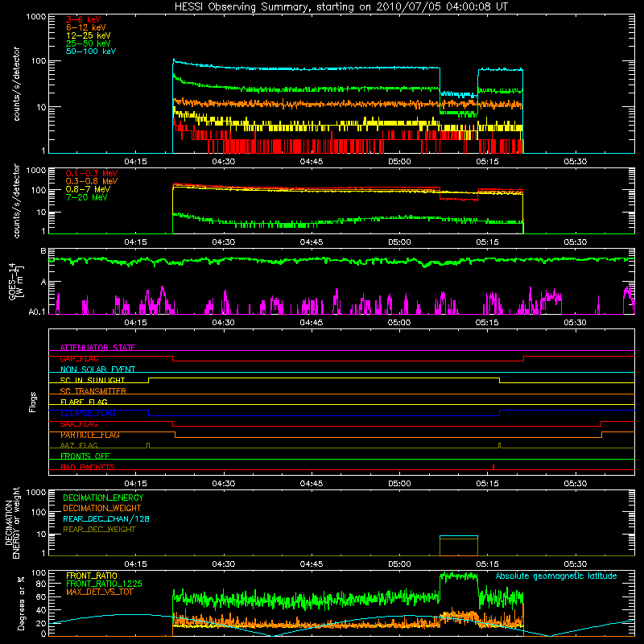Pick the SAA_FLAG label

pyautogui.click(x=79, y=424)
